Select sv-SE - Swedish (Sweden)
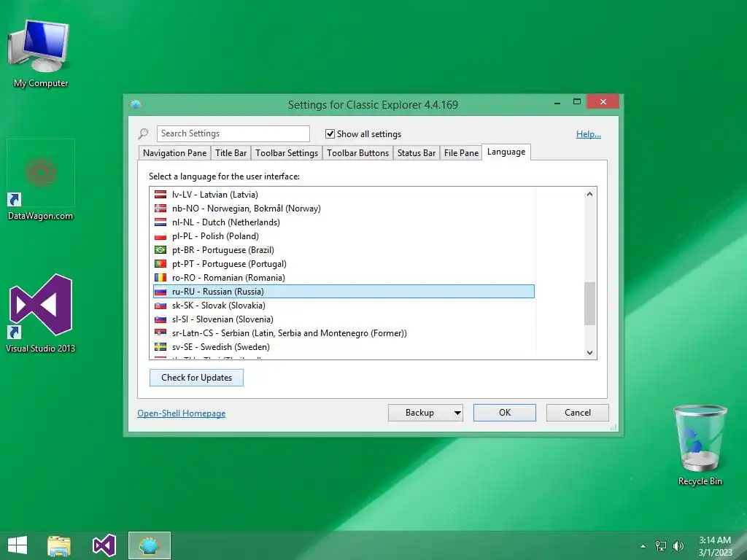 344,346
